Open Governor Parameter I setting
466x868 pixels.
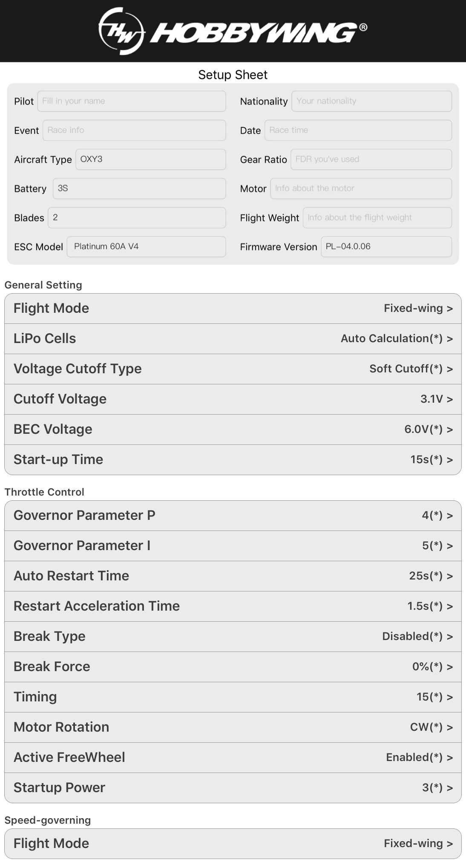233,546
